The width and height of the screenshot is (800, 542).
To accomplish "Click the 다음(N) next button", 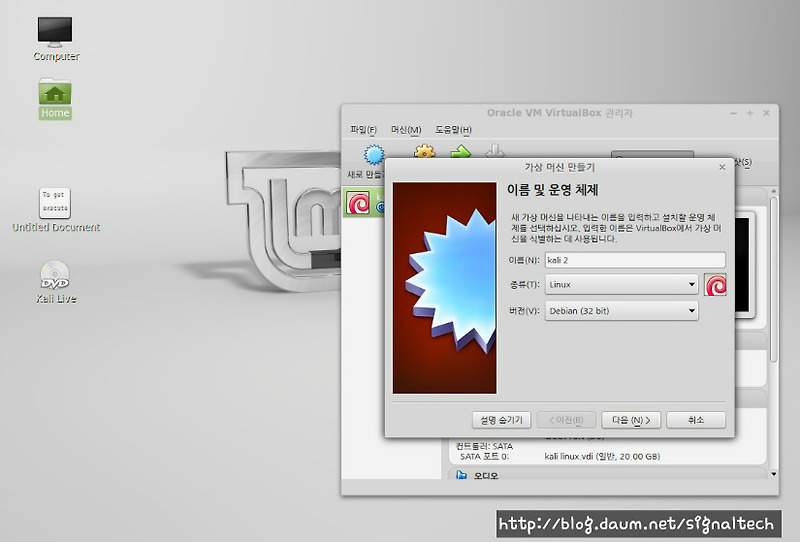I will coord(631,420).
